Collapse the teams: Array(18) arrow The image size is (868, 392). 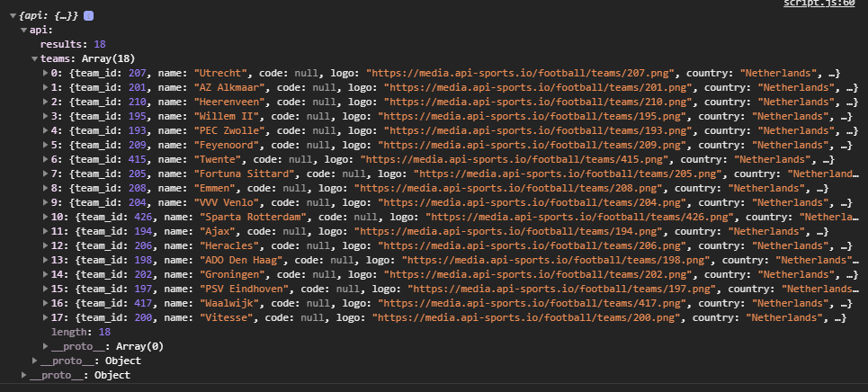(x=35, y=58)
